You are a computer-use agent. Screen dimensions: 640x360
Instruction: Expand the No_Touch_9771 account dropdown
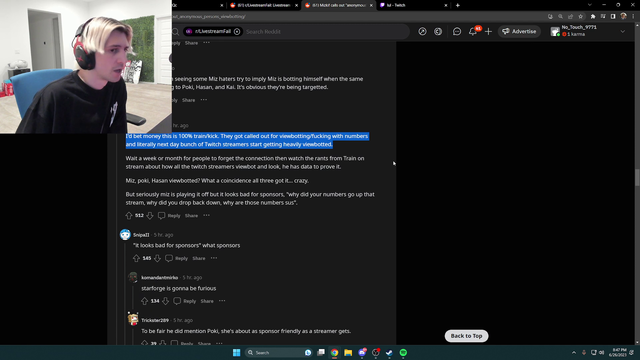[622, 31]
